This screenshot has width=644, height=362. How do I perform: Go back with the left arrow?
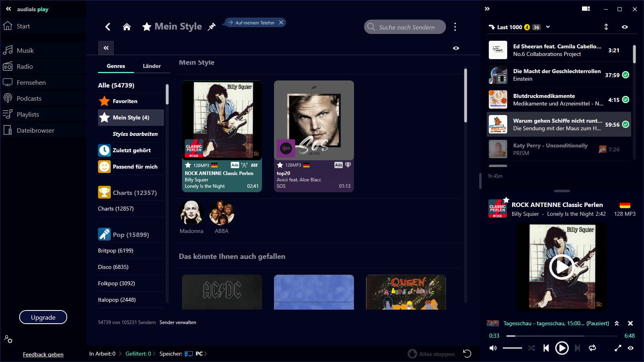coord(108,27)
